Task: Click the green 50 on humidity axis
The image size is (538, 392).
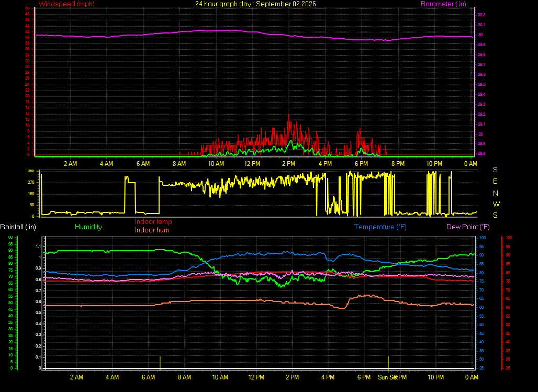Action: (10, 303)
